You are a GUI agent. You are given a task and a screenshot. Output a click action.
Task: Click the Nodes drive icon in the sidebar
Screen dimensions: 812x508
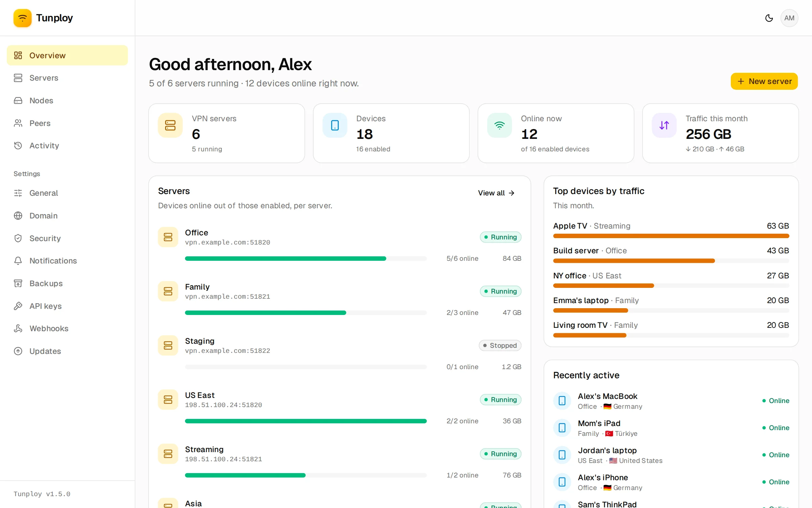[18, 101]
